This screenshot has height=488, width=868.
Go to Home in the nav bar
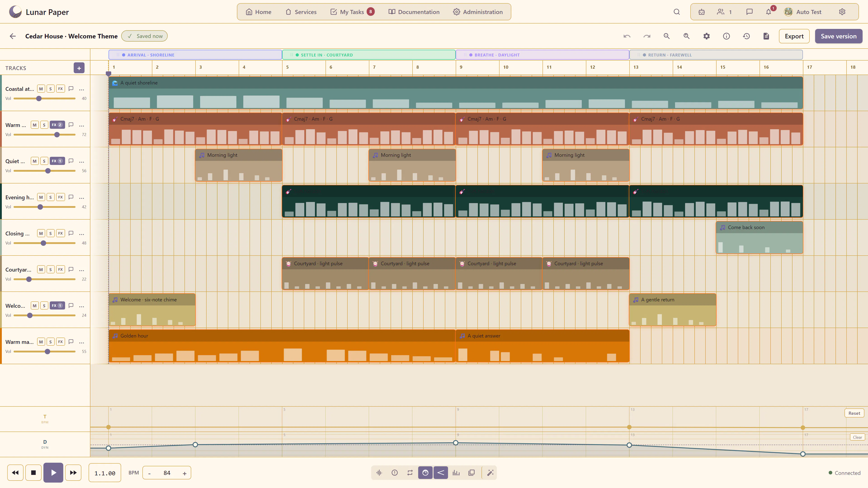258,12
